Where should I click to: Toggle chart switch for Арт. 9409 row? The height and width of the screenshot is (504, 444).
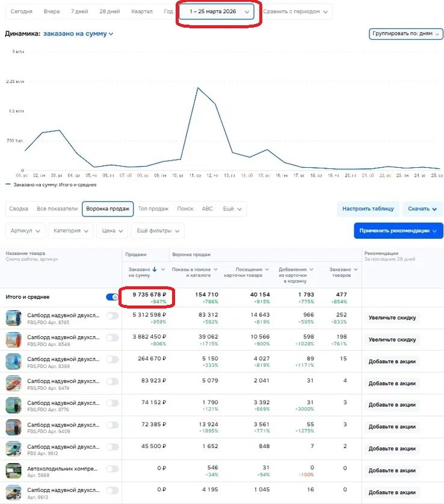[113, 425]
